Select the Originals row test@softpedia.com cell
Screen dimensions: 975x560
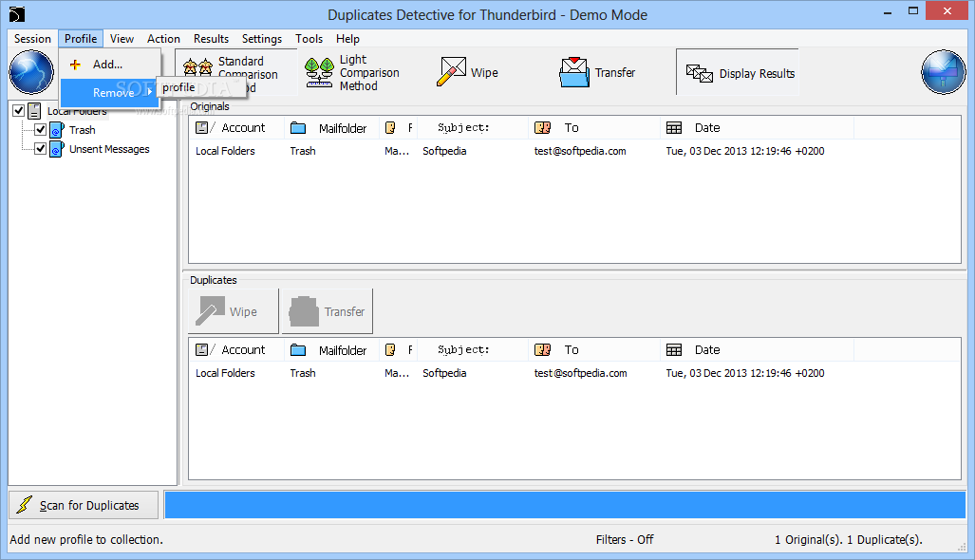point(580,151)
